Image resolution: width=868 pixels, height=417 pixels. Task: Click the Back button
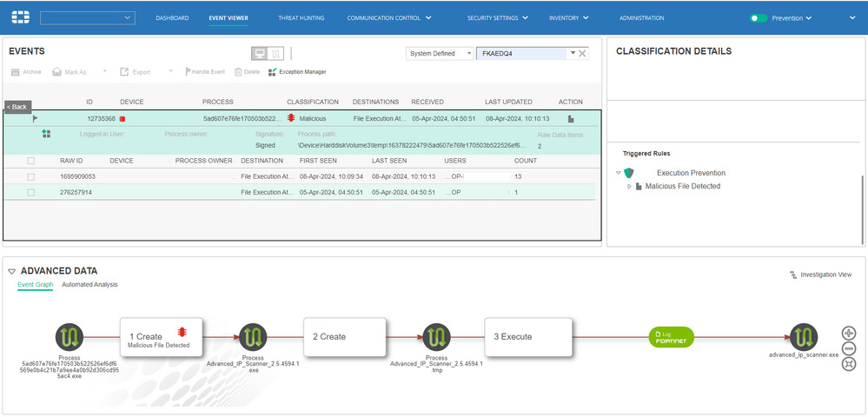tap(17, 106)
